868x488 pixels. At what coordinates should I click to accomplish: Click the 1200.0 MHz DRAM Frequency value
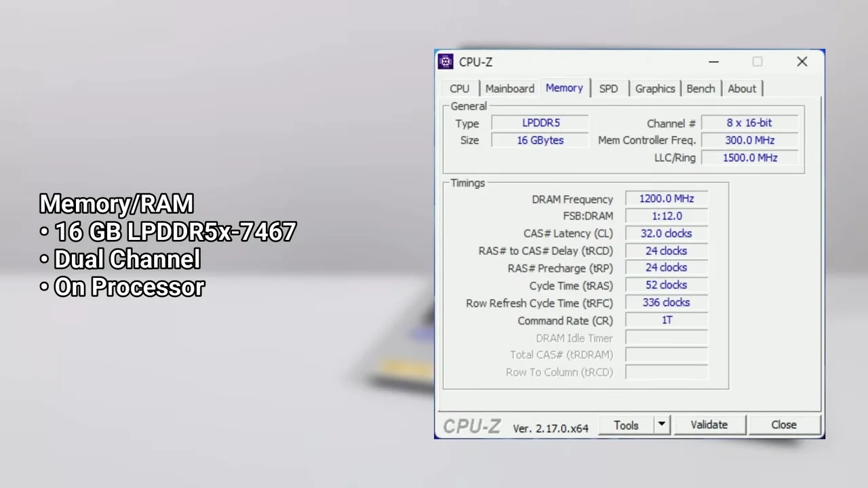pos(667,199)
